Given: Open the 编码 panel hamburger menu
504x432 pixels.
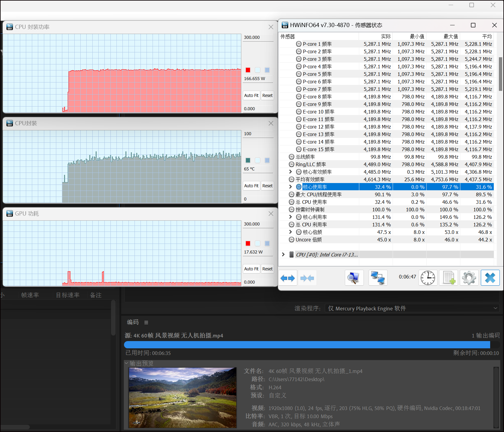Looking at the screenshot, I should tap(146, 322).
